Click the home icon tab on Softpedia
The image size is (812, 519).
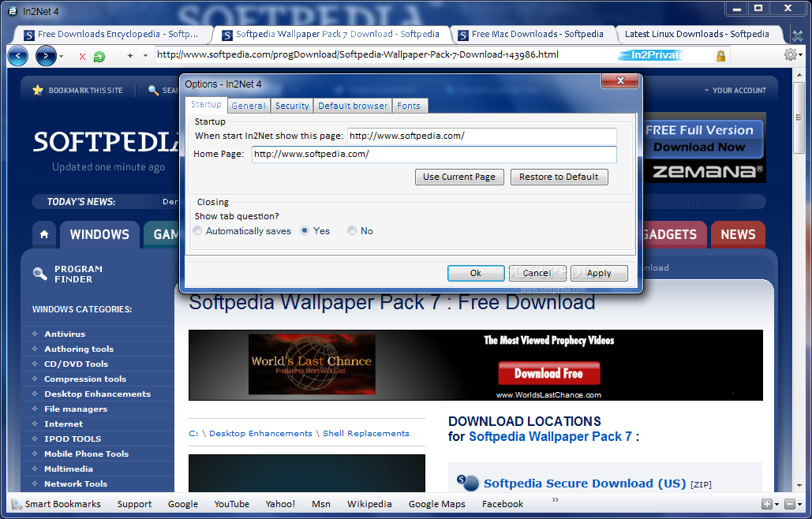point(44,234)
